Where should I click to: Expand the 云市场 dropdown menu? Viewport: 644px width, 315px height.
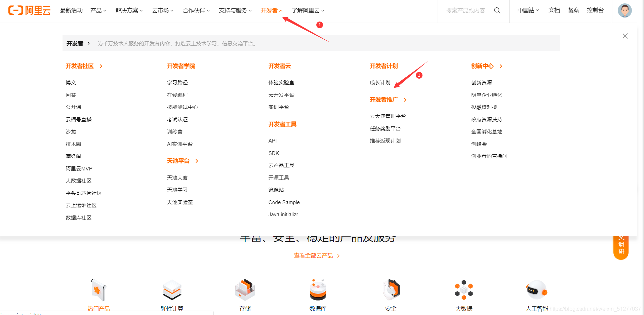point(163,10)
